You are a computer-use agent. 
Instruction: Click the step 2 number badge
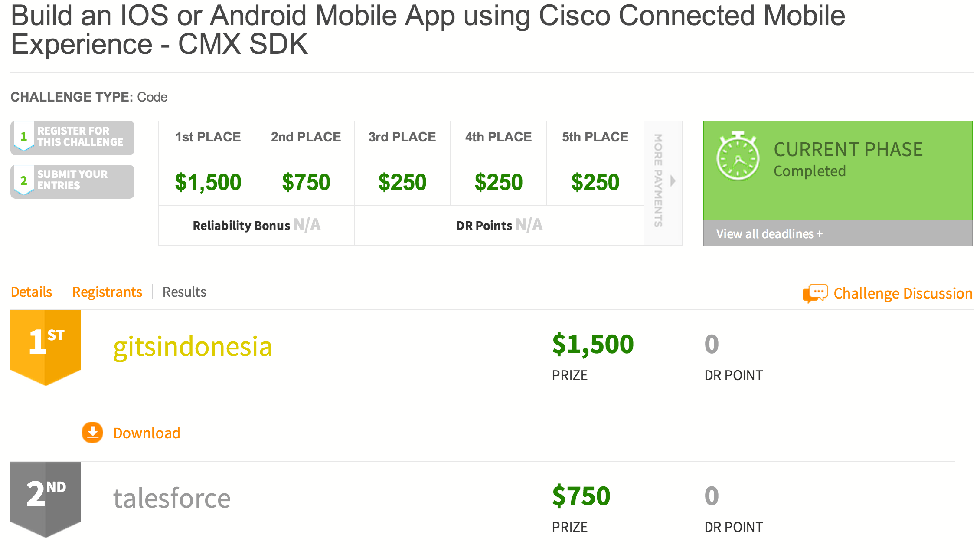(24, 181)
